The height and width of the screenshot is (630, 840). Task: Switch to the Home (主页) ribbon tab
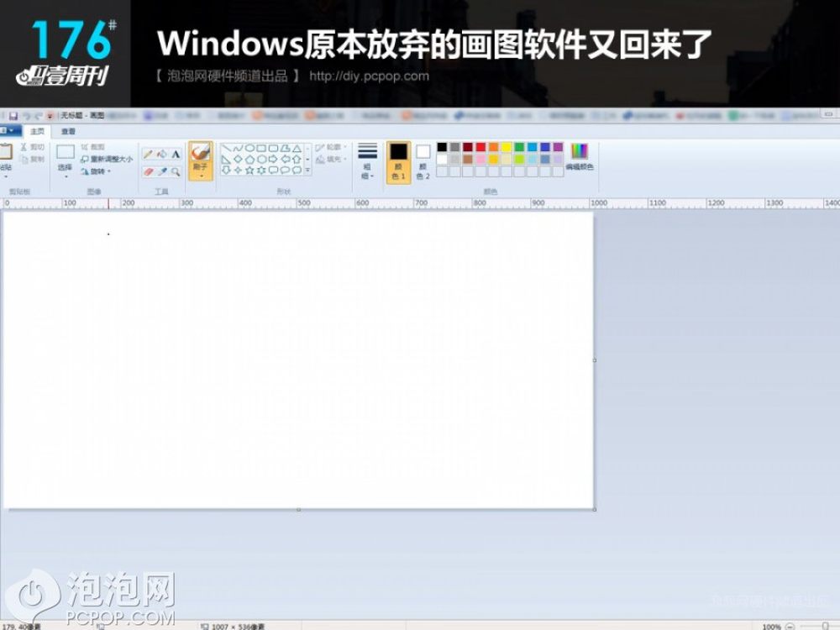[38, 131]
